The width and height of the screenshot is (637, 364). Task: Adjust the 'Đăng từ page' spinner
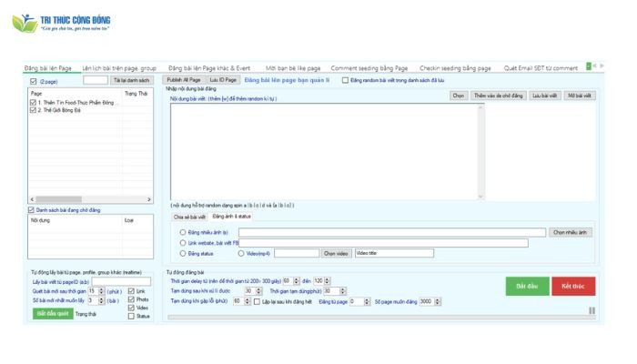click(359, 300)
